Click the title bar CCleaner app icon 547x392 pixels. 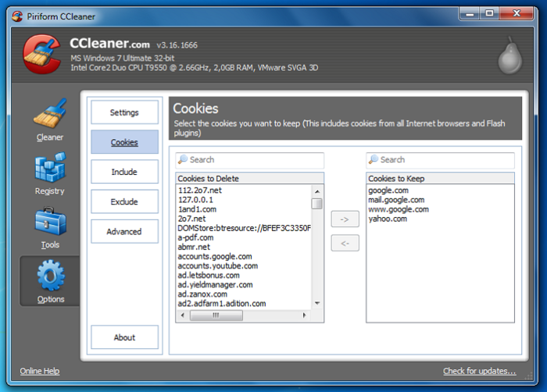[17, 16]
